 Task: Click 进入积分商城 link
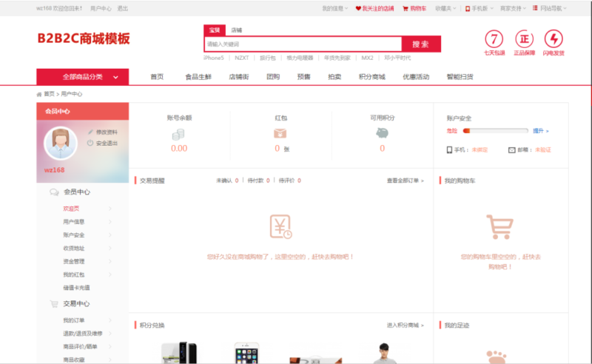coord(405,325)
